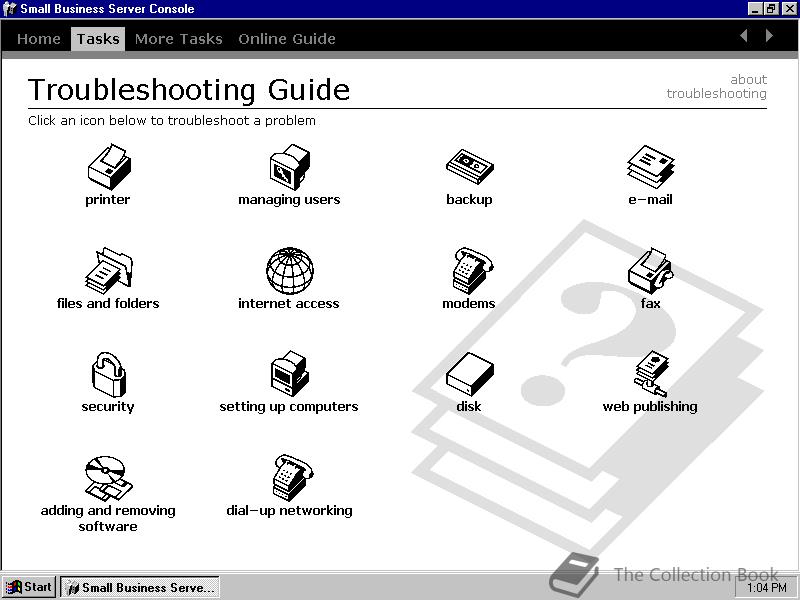
Task: Select the disk drive icon
Action: click(x=469, y=374)
